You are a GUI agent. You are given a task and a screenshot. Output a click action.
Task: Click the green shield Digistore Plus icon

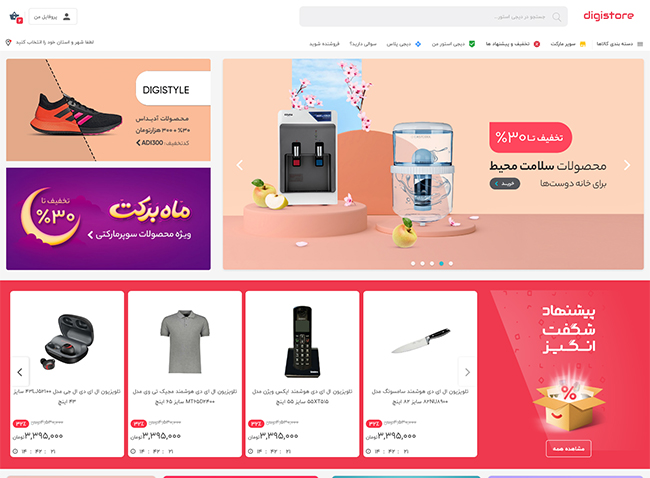[472, 44]
